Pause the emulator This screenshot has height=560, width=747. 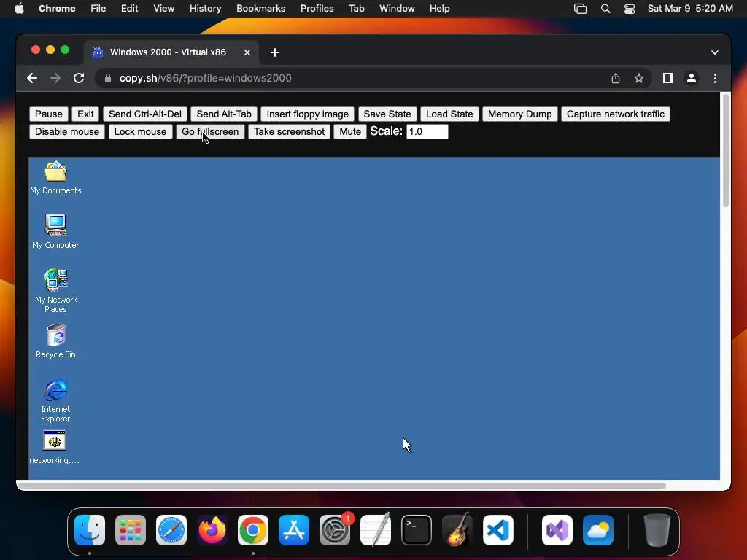[x=49, y=114]
